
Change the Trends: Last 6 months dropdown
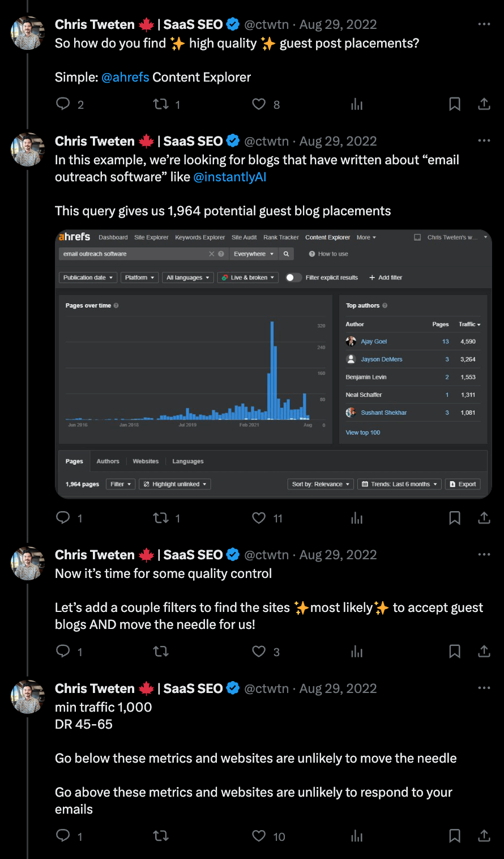(x=399, y=484)
